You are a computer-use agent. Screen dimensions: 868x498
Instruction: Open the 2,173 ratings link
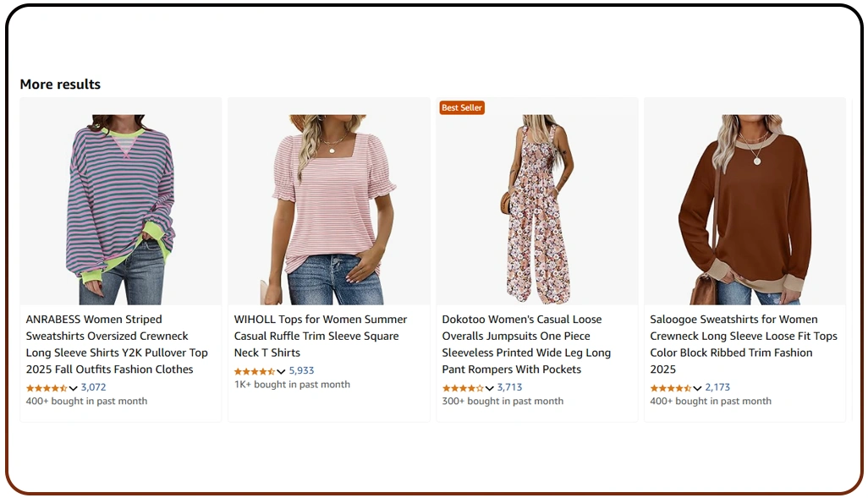point(717,387)
